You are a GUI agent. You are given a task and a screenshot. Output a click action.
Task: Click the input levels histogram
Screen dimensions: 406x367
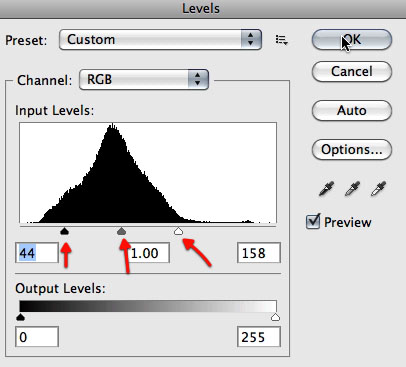tap(148, 173)
